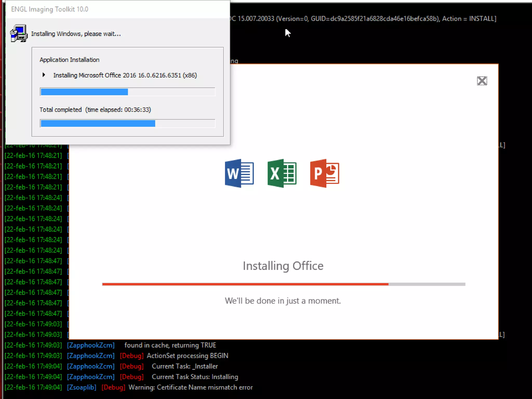Click the 'Application Installation' label

(69, 60)
